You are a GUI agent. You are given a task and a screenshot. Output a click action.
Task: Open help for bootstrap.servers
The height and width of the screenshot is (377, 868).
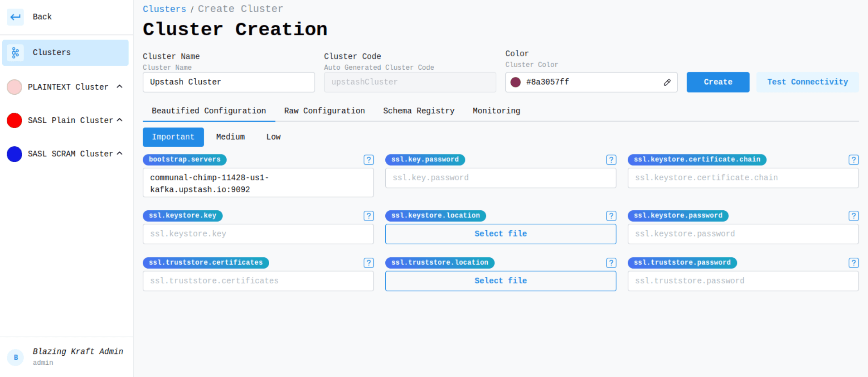click(x=369, y=159)
